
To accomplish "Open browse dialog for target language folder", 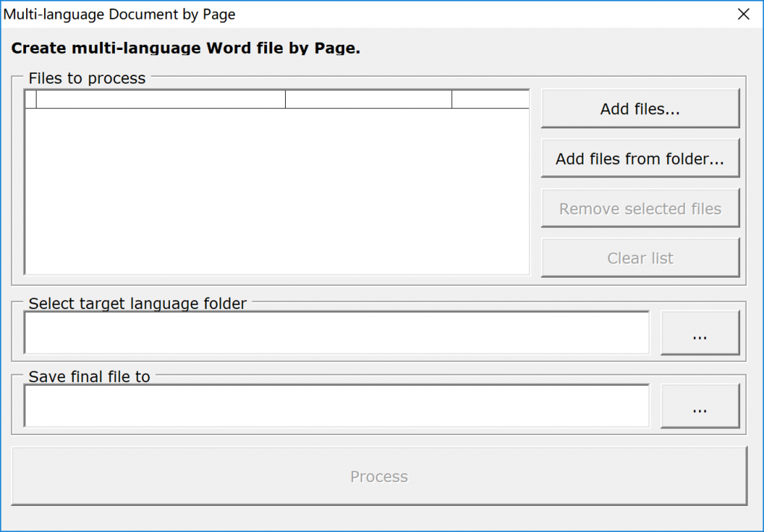I will click(699, 333).
